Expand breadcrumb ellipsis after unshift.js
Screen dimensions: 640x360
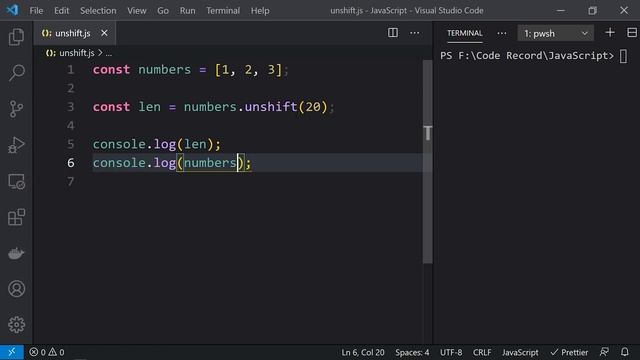click(109, 53)
